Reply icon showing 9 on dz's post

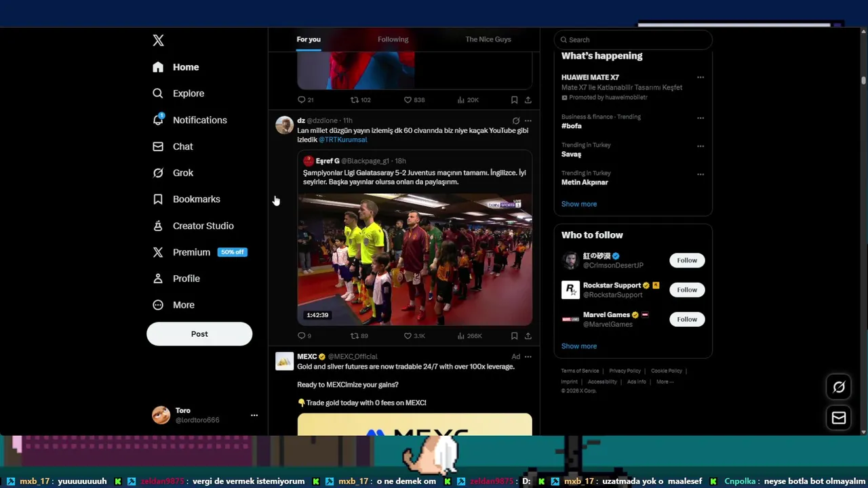(304, 335)
